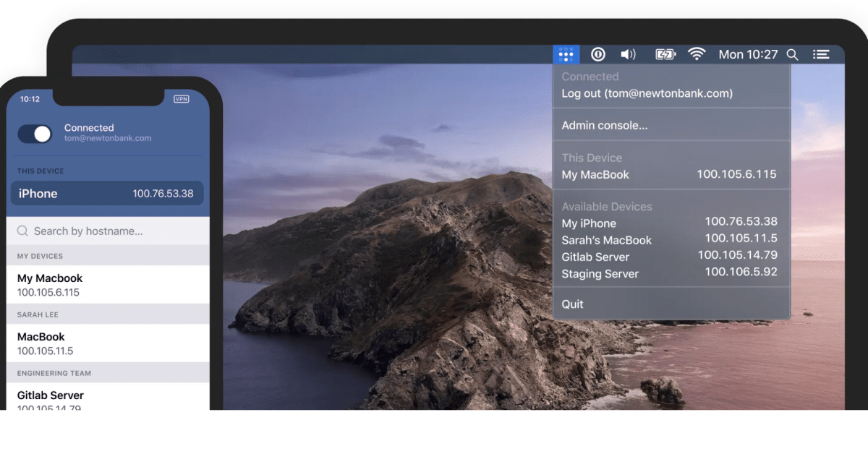Tap My Macbook in My Devices list
Image resolution: width=868 pixels, height=454 pixels.
pyautogui.click(x=50, y=278)
